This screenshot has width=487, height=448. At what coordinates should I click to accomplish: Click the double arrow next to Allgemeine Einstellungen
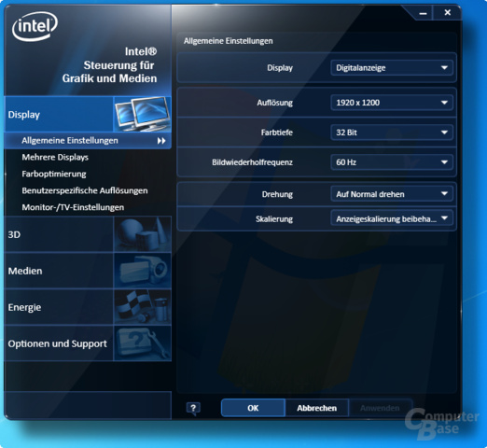161,141
